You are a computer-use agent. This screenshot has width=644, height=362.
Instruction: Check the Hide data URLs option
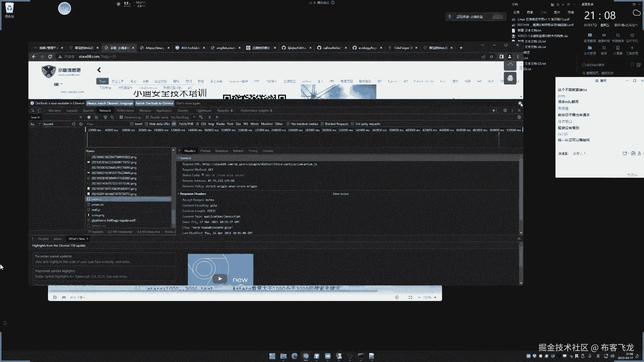click(x=147, y=124)
